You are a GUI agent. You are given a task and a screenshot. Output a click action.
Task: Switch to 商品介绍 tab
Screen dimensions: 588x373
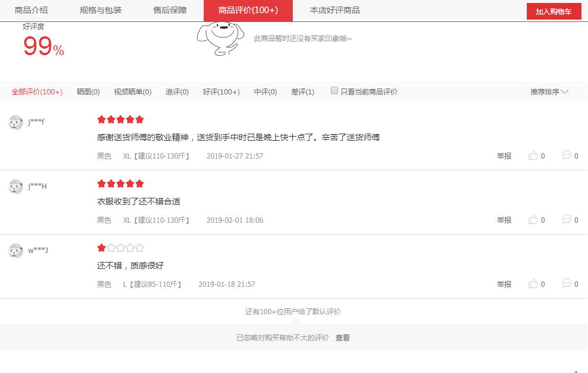(31, 10)
